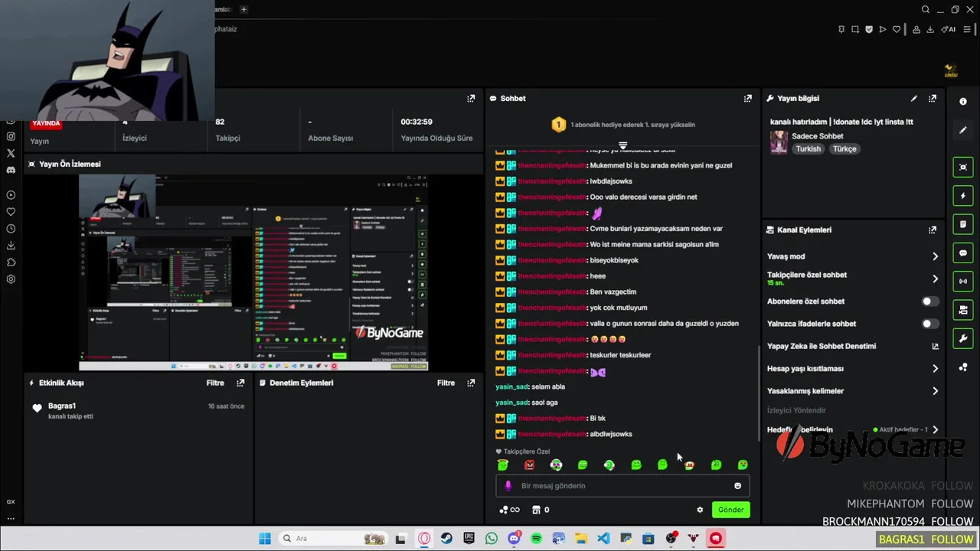Edit stream info with the pencil icon
This screenshot has height=551, width=980.
click(x=913, y=98)
